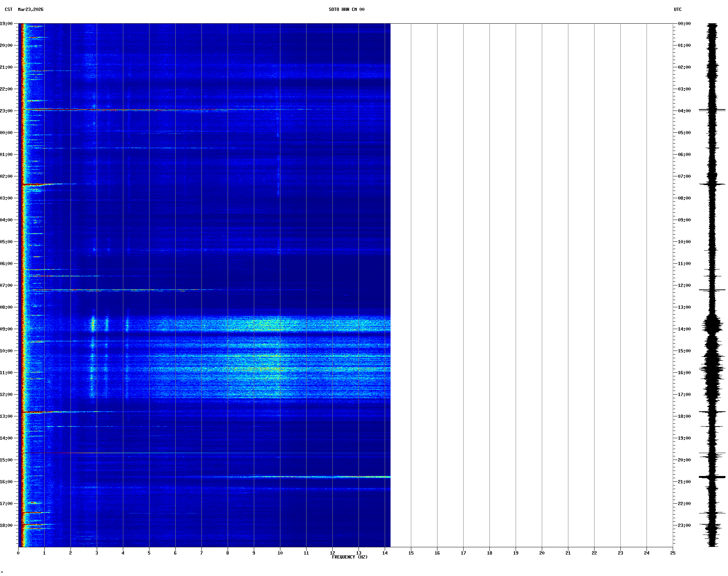
Task: Click the 18:00 UTC time marker
Action: [684, 416]
